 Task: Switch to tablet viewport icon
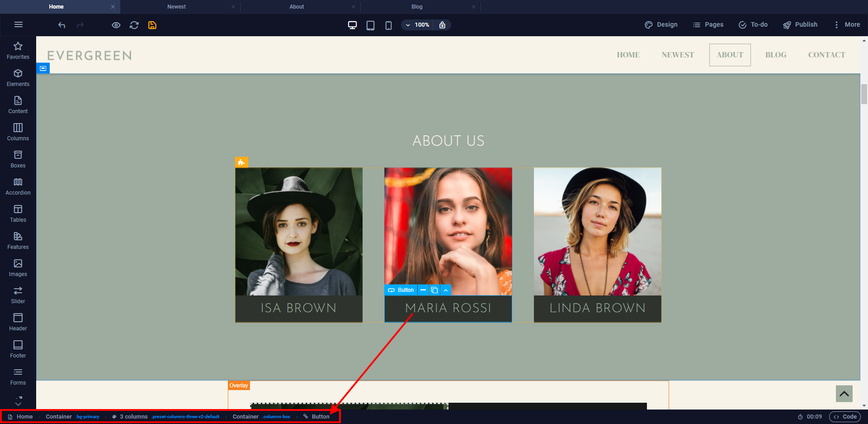pos(370,25)
